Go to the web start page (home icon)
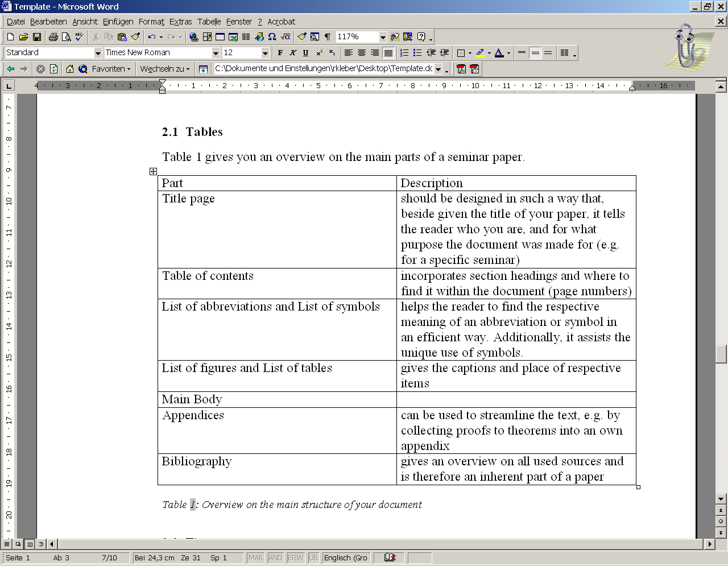This screenshot has width=728, height=566. (x=70, y=69)
